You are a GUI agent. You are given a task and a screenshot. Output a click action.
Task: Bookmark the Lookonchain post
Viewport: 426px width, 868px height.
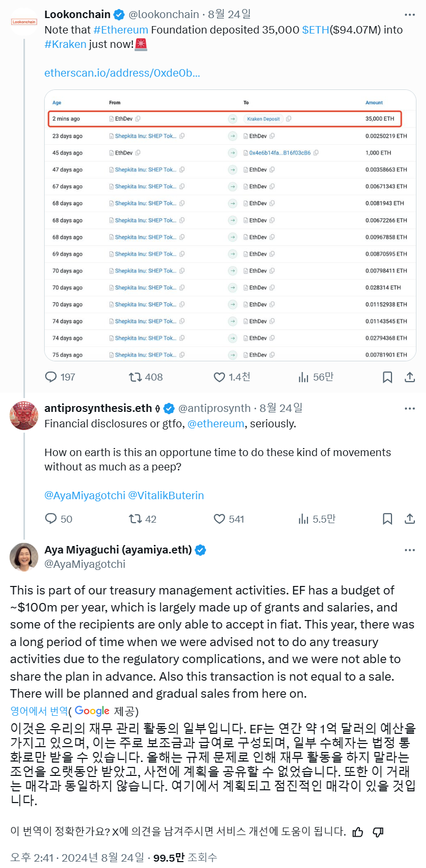pyautogui.click(x=388, y=377)
